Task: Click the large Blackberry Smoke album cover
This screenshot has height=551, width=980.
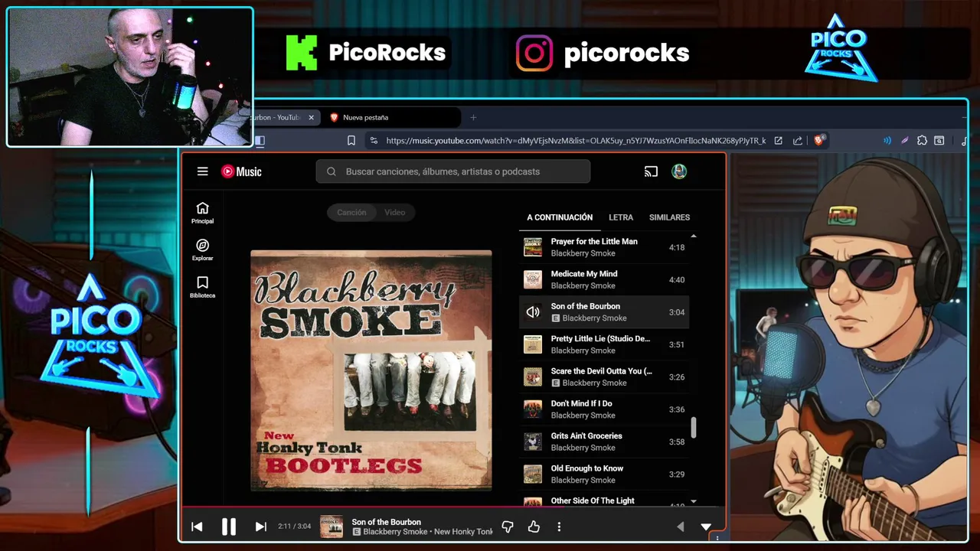Action: 371,370
